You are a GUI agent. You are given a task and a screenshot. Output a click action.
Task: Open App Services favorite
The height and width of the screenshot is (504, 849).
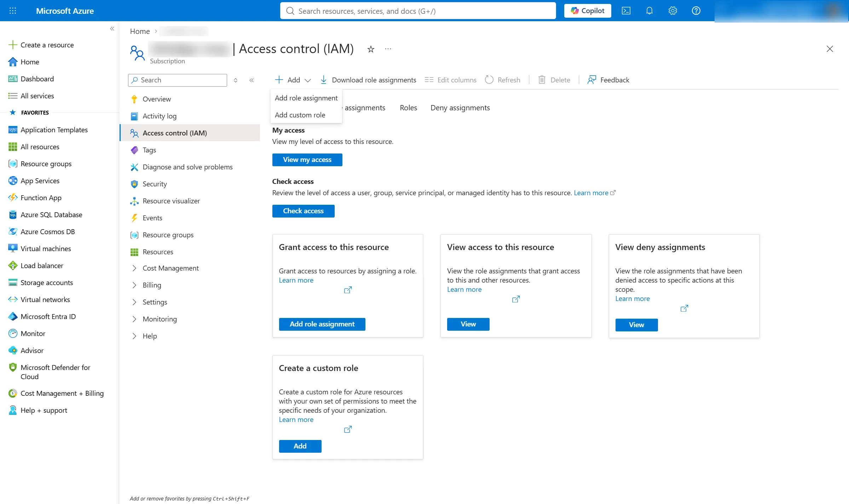[34, 181]
